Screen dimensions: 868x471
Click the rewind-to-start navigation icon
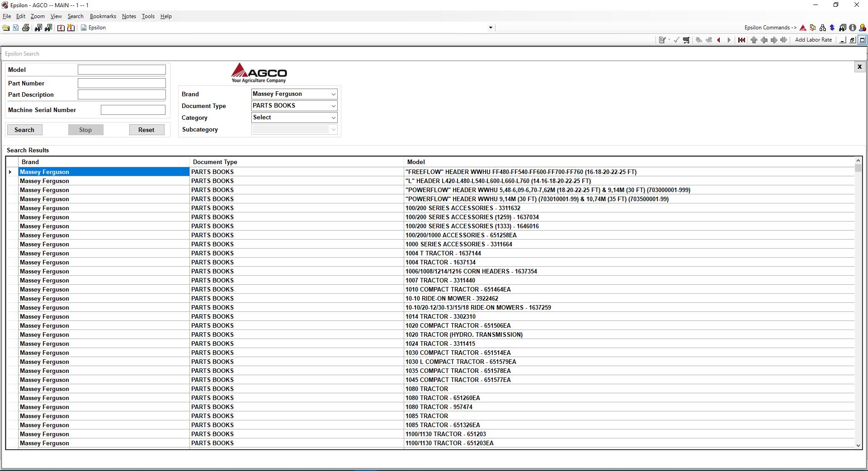(x=741, y=40)
